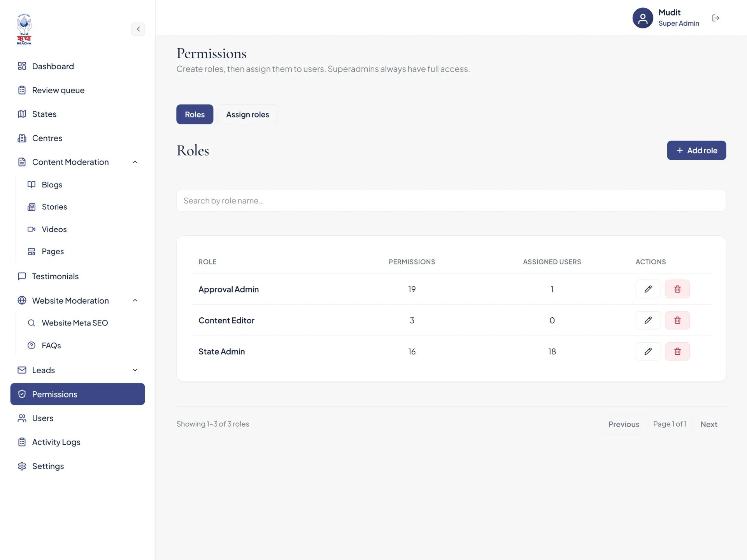The width and height of the screenshot is (747, 560).
Task: Edit the Content Editor role
Action: (x=648, y=320)
